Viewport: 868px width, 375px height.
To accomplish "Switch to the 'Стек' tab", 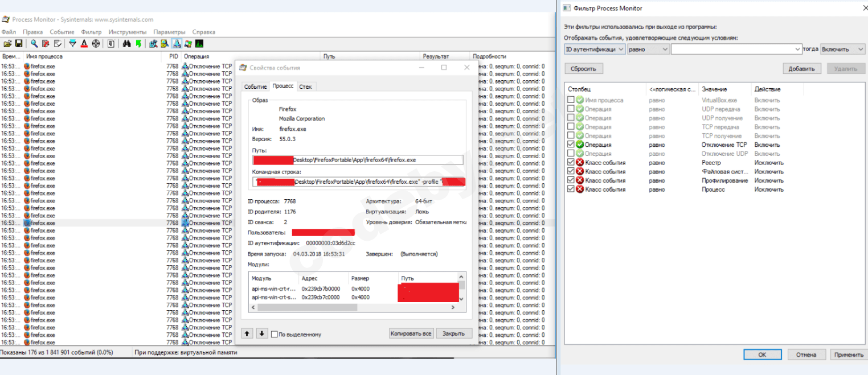I will tap(305, 86).
